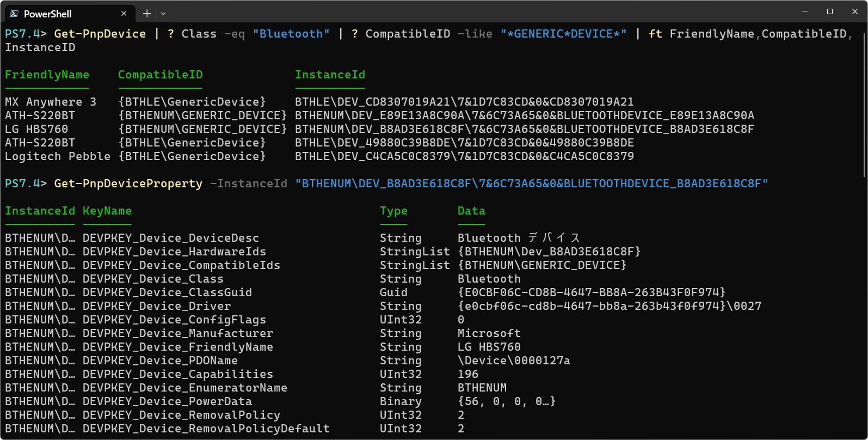Click the DEVPKEY_Device_Manufacturer key name

(x=178, y=333)
